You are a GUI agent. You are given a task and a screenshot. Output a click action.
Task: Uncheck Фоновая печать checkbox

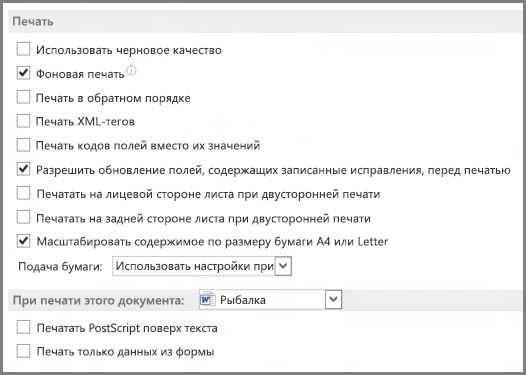[23, 73]
